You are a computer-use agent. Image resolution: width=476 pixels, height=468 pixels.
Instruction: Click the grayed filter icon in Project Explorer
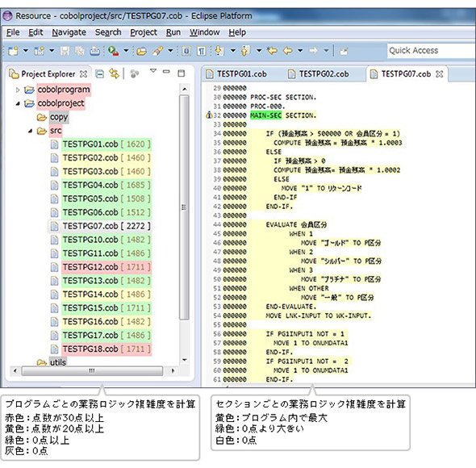point(135,73)
